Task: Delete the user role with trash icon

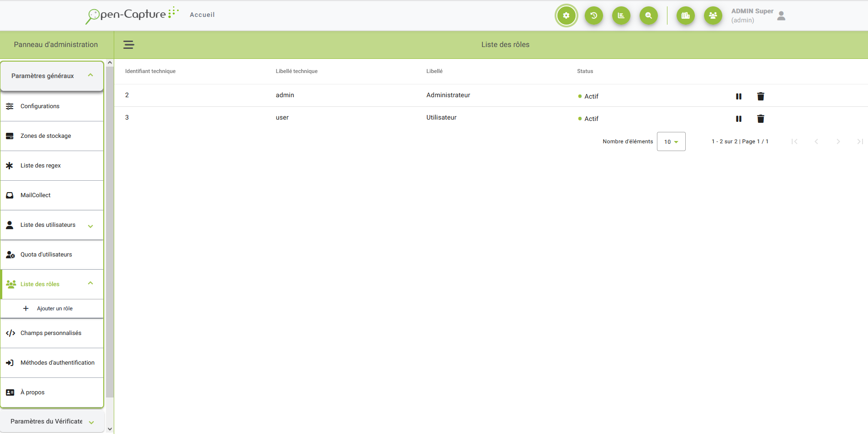Action: point(760,119)
